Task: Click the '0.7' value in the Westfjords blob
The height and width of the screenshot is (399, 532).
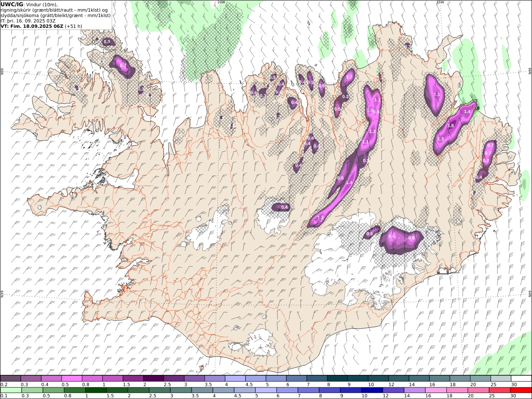Action: pos(123,65)
